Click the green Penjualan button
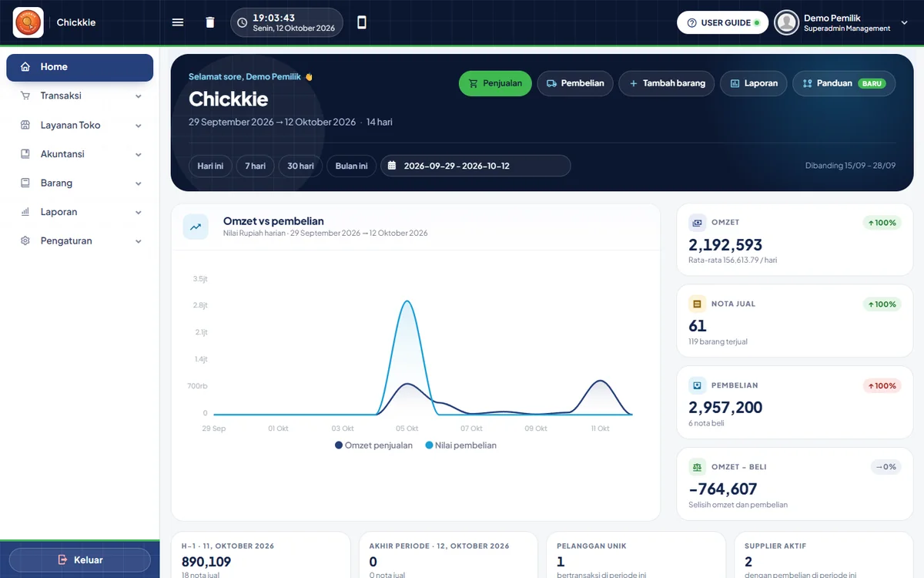The width and height of the screenshot is (924, 578). point(495,83)
